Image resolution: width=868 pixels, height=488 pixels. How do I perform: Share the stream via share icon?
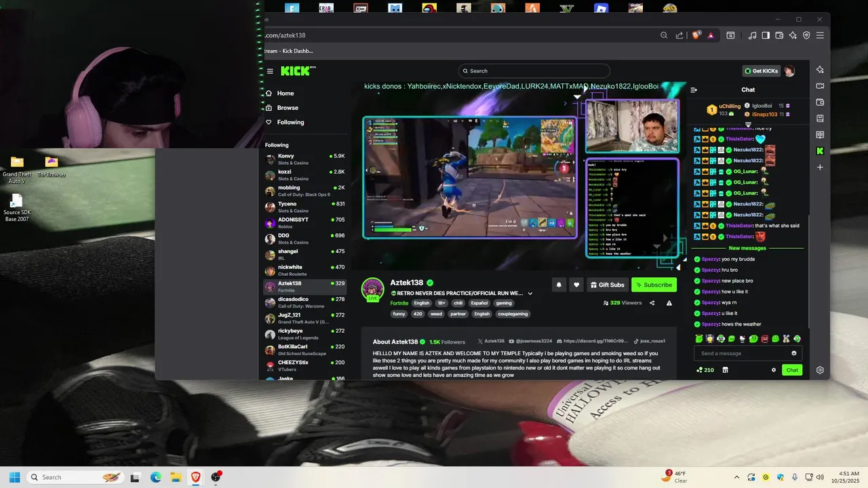pos(652,303)
